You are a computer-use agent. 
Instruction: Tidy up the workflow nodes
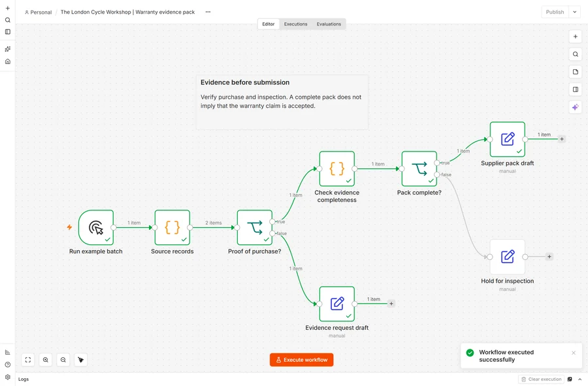pyautogui.click(x=81, y=360)
